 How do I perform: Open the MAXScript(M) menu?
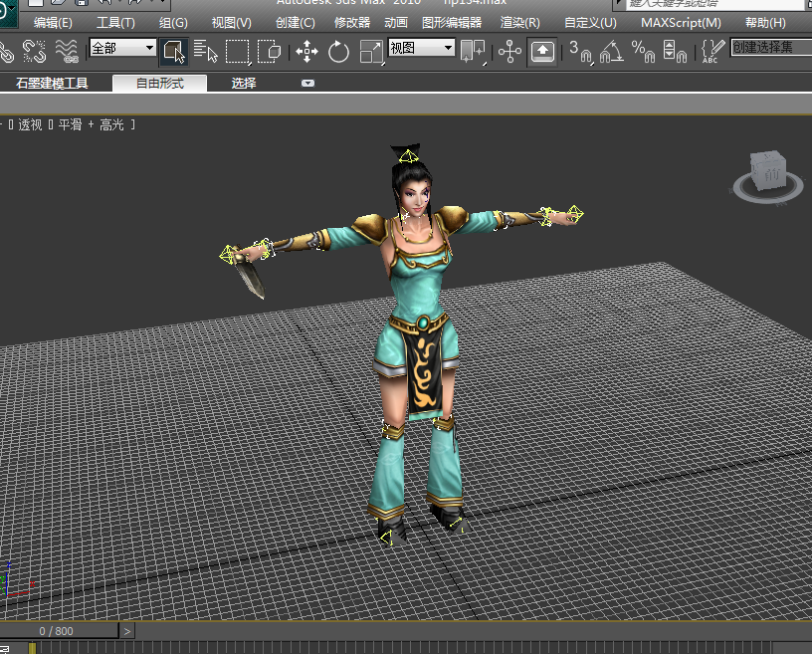point(681,23)
